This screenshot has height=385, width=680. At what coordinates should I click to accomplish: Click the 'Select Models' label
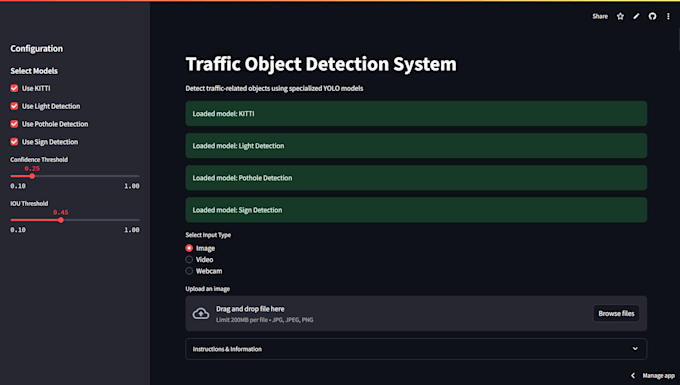pos(34,71)
